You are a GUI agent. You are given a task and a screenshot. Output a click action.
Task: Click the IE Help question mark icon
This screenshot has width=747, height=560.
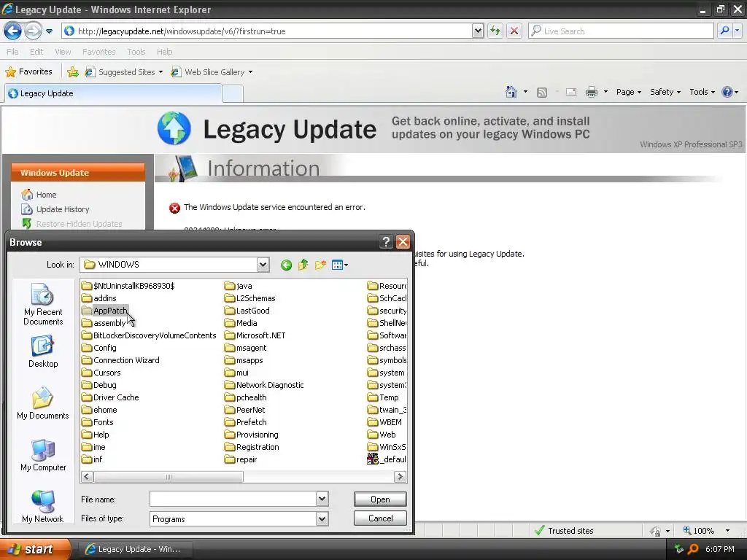727,92
